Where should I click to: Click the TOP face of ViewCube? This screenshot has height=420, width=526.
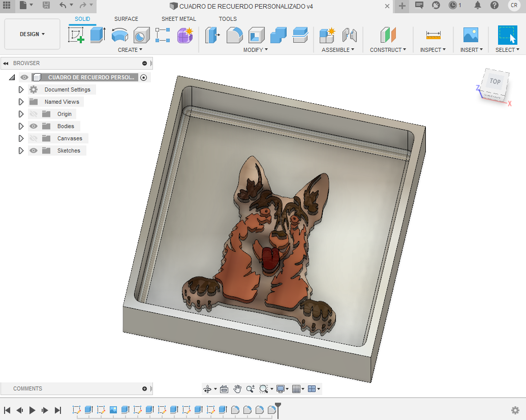495,81
